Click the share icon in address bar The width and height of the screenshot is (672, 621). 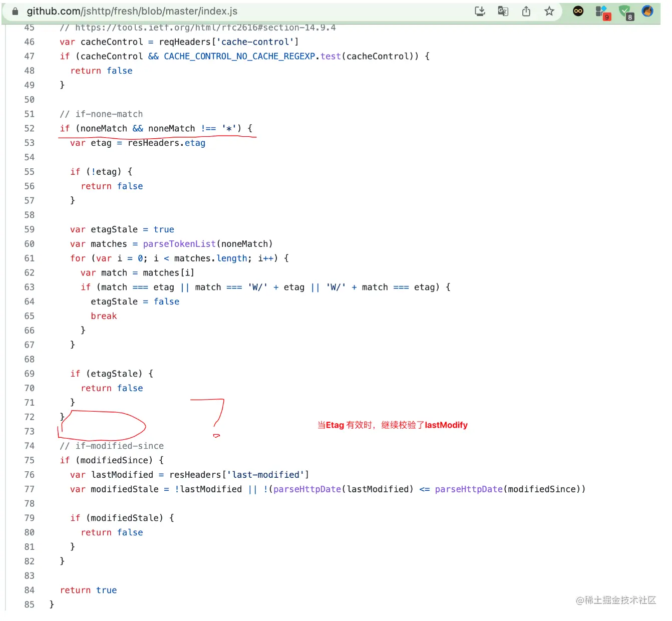pyautogui.click(x=526, y=11)
